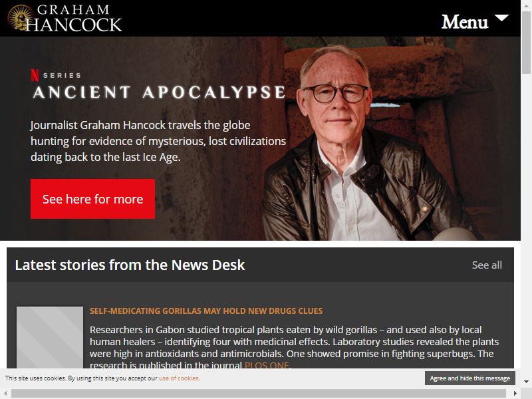Click the Graham Hancock sun emblem logo
This screenshot has height=399, width=532.
(x=20, y=17)
